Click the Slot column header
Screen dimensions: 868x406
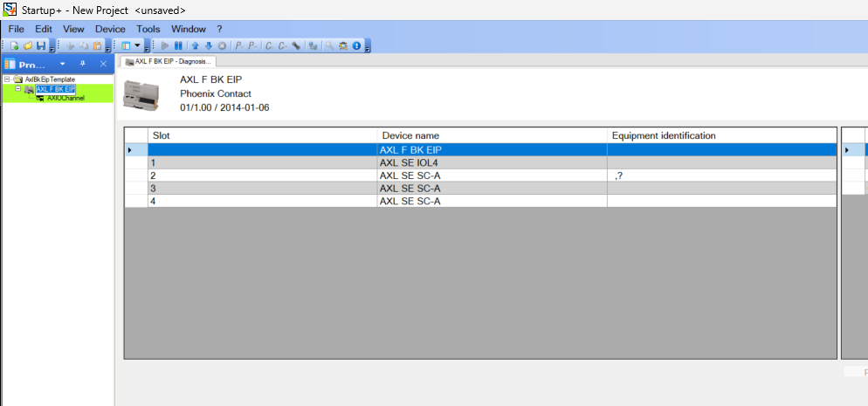point(262,135)
